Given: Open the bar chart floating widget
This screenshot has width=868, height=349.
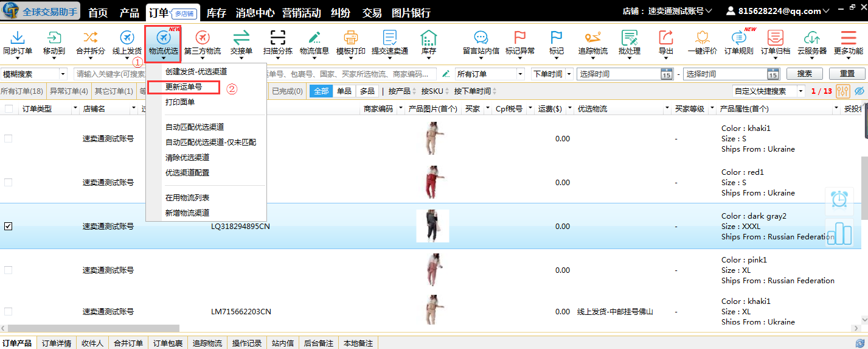Looking at the screenshot, I should pyautogui.click(x=839, y=233).
